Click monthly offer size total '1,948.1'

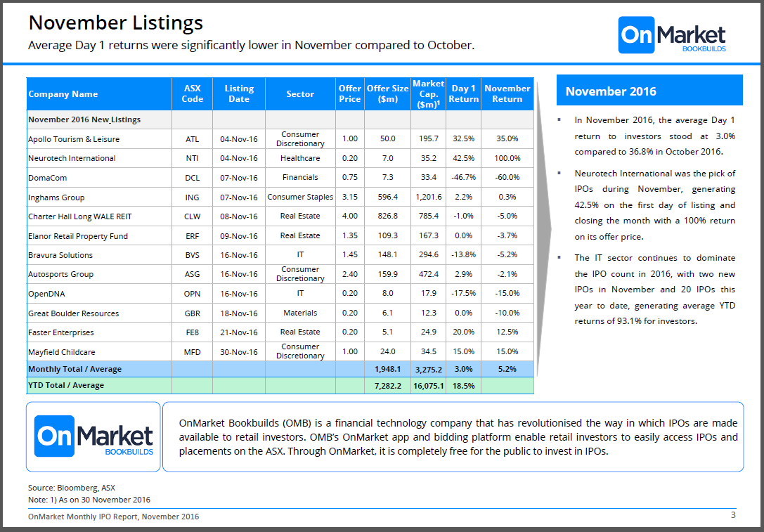click(x=388, y=369)
